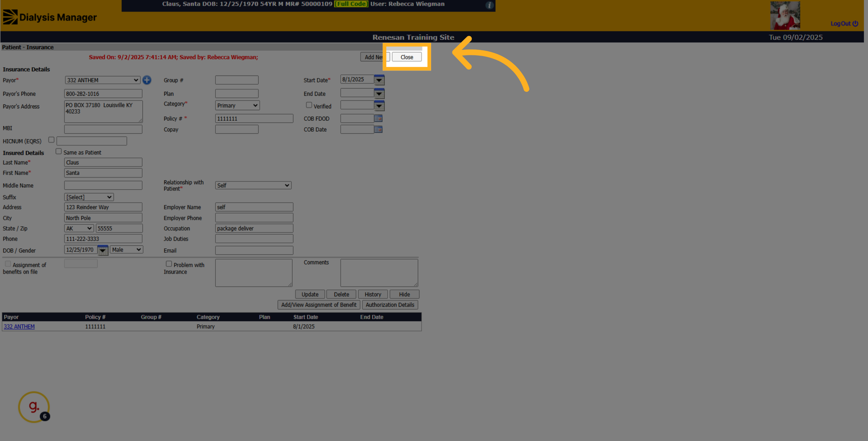Click the Scribe guide badge icon
The width and height of the screenshot is (868, 441).
pyautogui.click(x=34, y=407)
